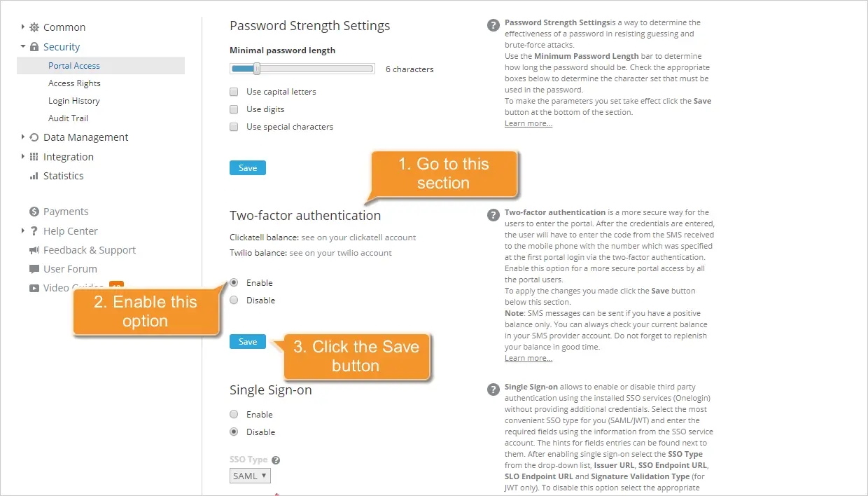Click the Video Guides icon
The image size is (868, 496).
pos(34,287)
